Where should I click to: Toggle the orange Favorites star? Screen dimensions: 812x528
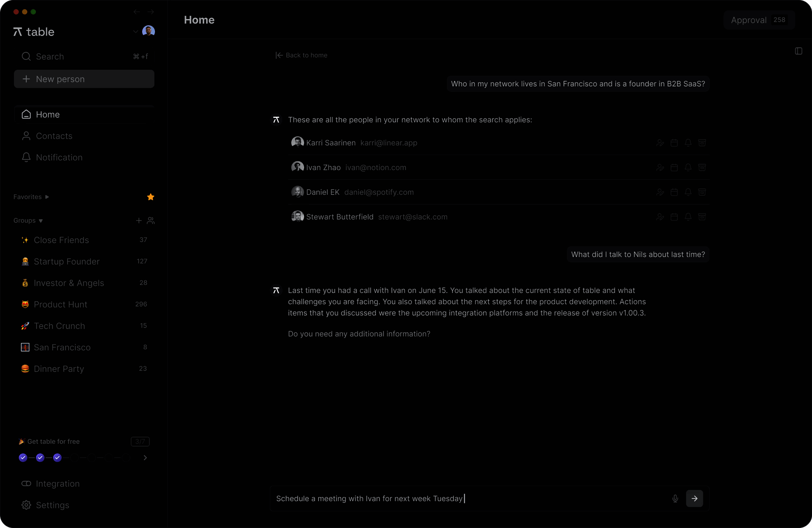coord(151,197)
